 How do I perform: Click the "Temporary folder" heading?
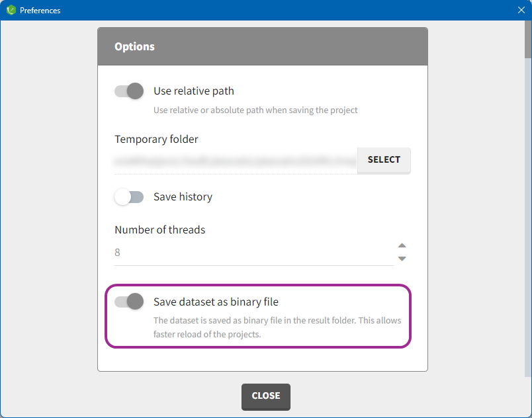pos(156,139)
